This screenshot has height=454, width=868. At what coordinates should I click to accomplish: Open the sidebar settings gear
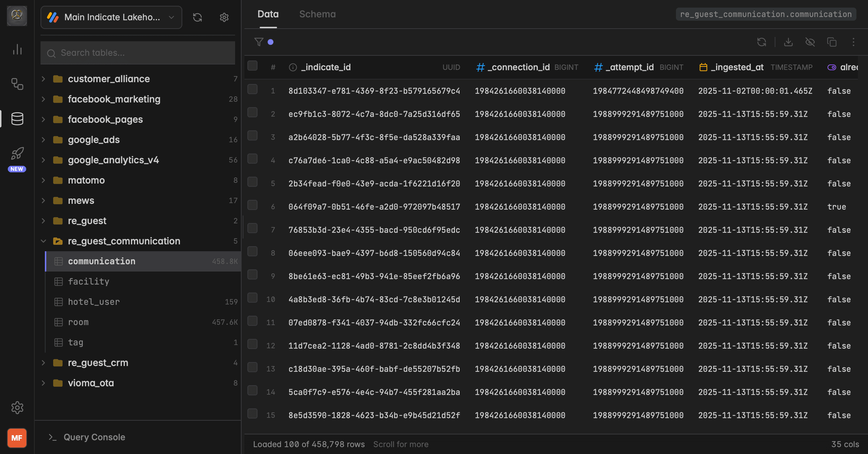pos(17,408)
